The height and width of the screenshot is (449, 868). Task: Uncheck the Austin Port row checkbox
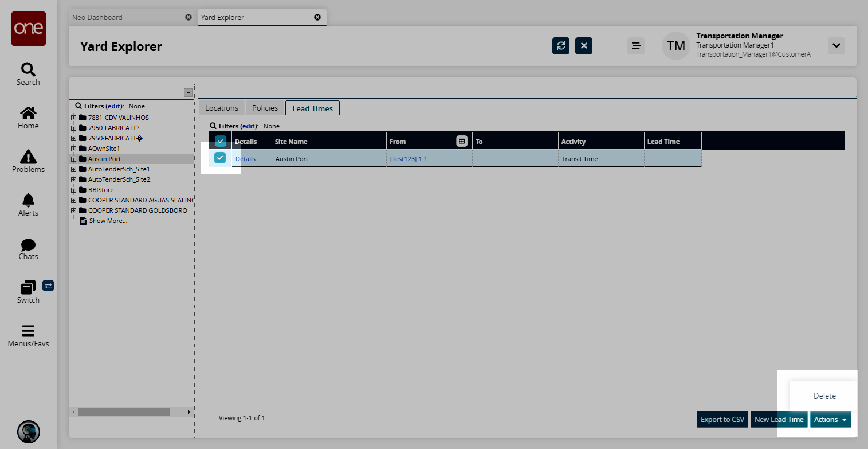coord(220,158)
